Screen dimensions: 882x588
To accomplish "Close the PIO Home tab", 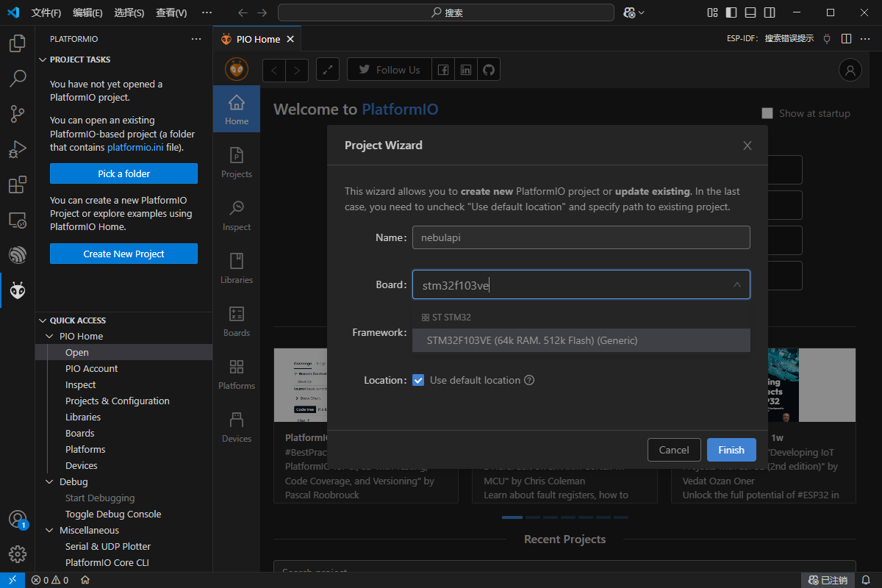I will pyautogui.click(x=290, y=40).
